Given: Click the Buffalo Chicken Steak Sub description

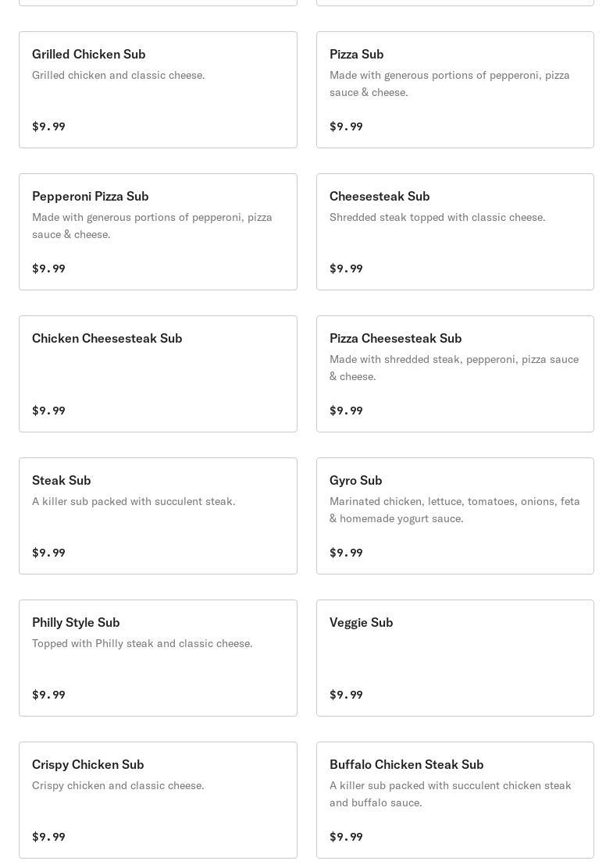Looking at the screenshot, I should [x=450, y=794].
